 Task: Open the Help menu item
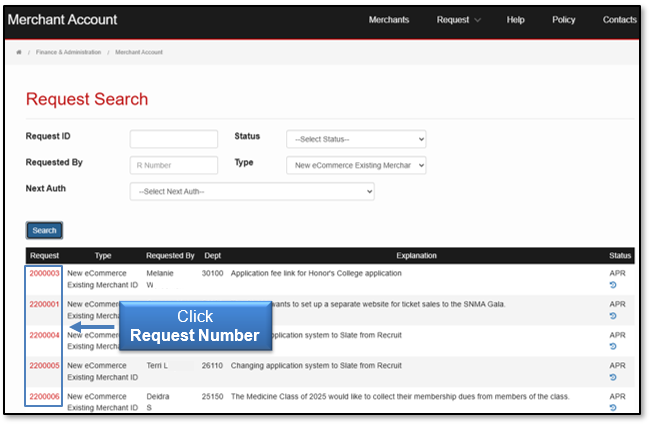[x=515, y=20]
